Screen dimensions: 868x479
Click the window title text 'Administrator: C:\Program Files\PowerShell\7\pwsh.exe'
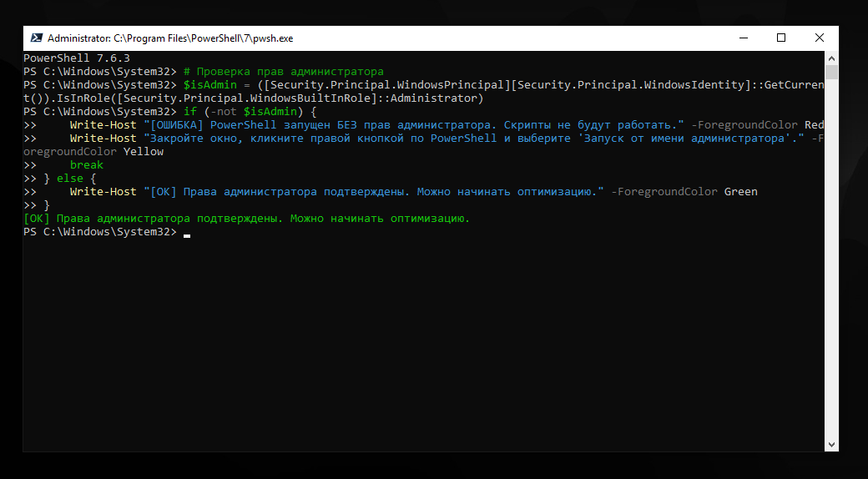(170, 38)
